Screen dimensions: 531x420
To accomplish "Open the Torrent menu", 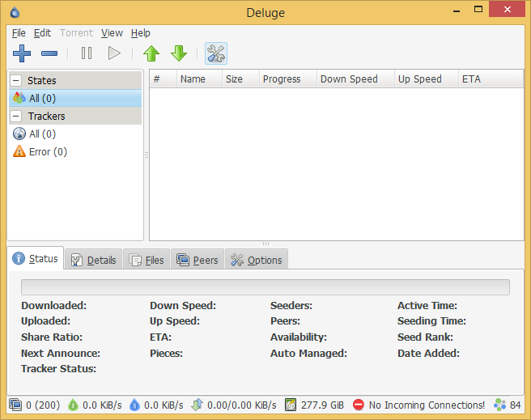I will pos(76,33).
